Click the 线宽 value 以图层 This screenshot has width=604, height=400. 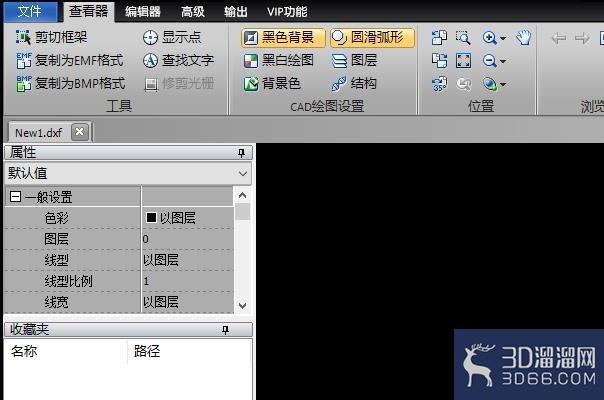point(187,302)
